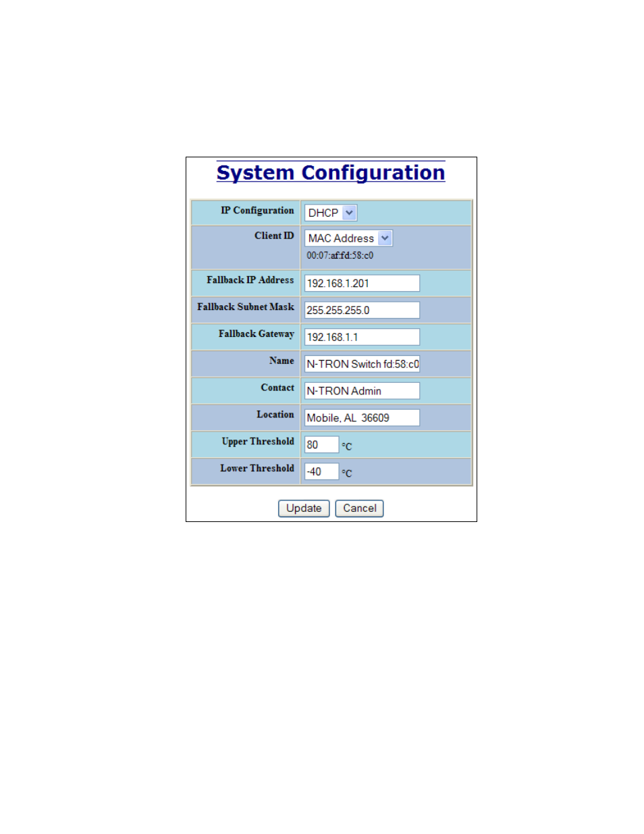Select the MAC address text 00:07:af:fd:58:c0
The width and height of the screenshot is (644, 834).
click(x=340, y=256)
